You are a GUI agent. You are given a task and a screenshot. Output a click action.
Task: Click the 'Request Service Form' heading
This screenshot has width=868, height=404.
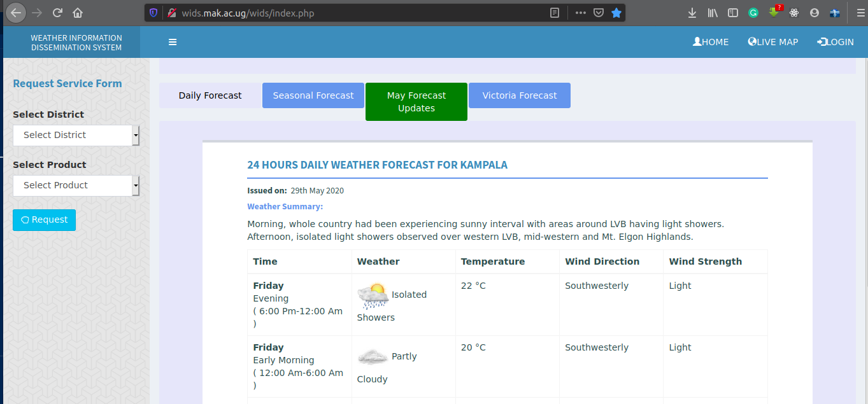click(x=68, y=83)
